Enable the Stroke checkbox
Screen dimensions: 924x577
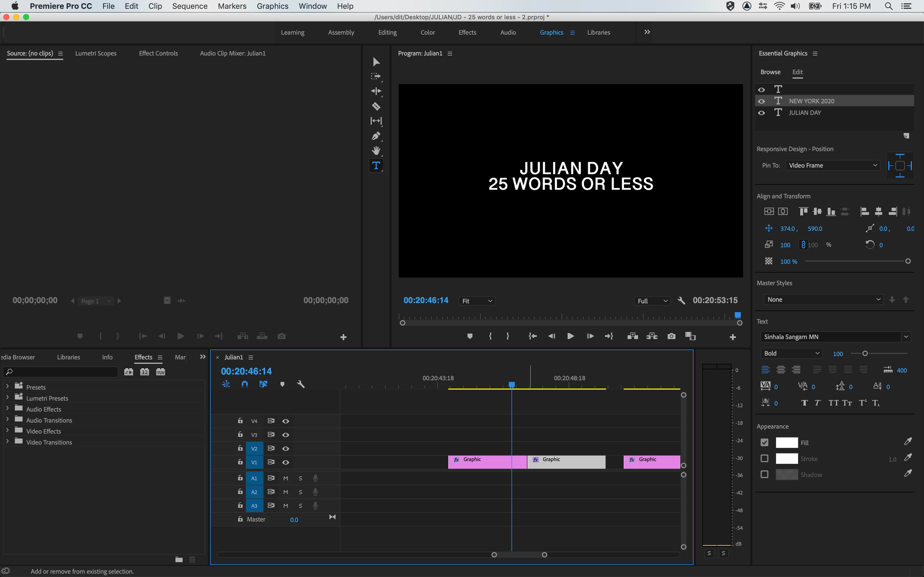coord(765,458)
